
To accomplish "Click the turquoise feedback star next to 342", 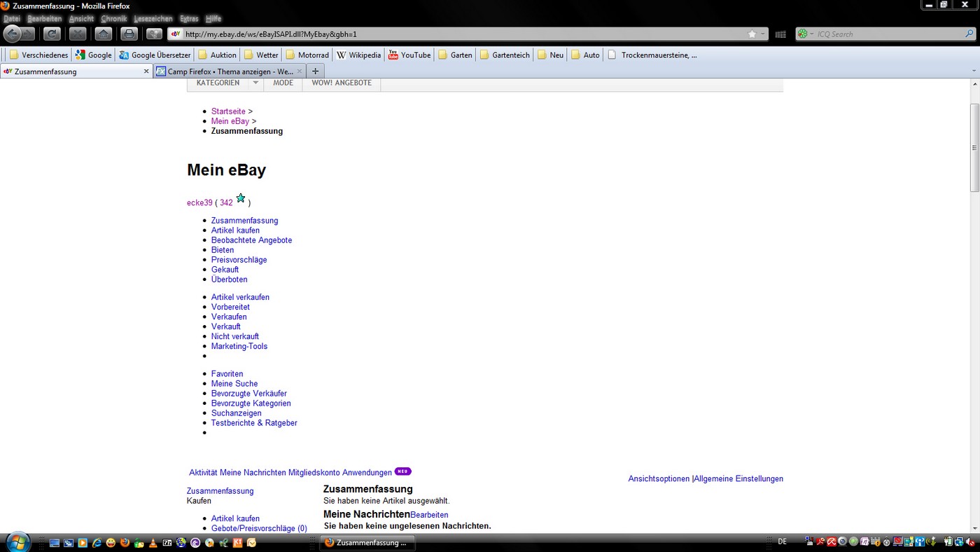I will click(241, 198).
